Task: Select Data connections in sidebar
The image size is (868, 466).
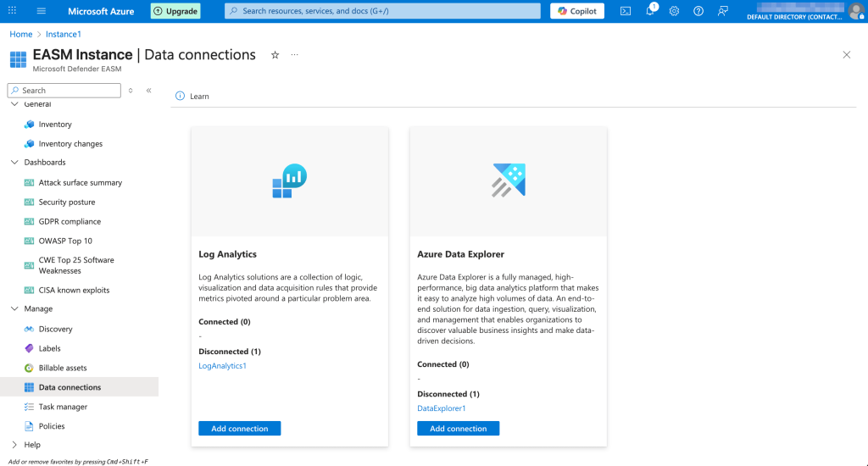Action: point(79,387)
